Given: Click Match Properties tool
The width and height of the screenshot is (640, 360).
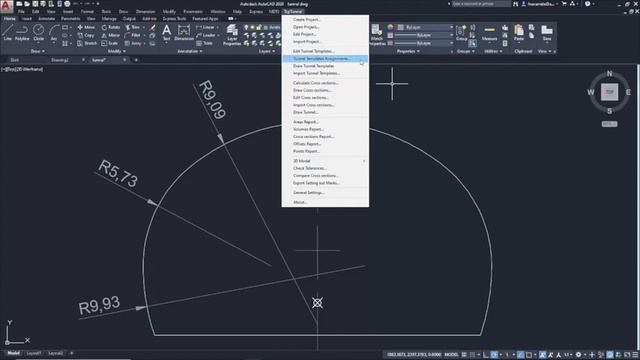Looking at the screenshot, I should tap(377, 34).
